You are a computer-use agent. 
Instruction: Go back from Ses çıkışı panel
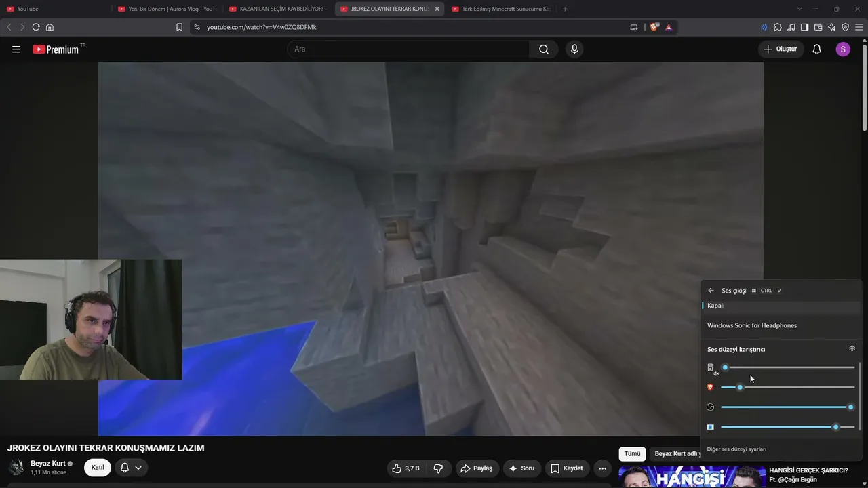[711, 290]
